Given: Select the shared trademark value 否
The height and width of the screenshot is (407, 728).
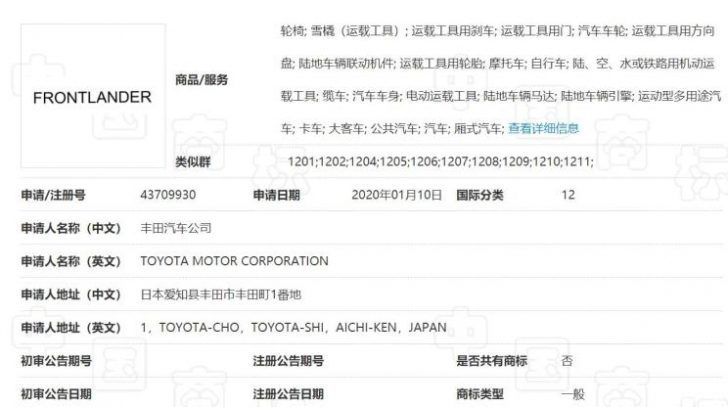Looking at the screenshot, I should pos(567,361).
